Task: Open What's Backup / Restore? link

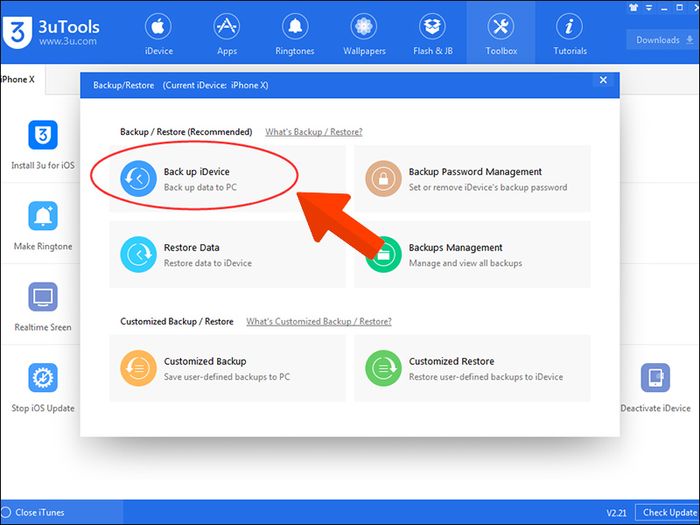Action: click(314, 132)
